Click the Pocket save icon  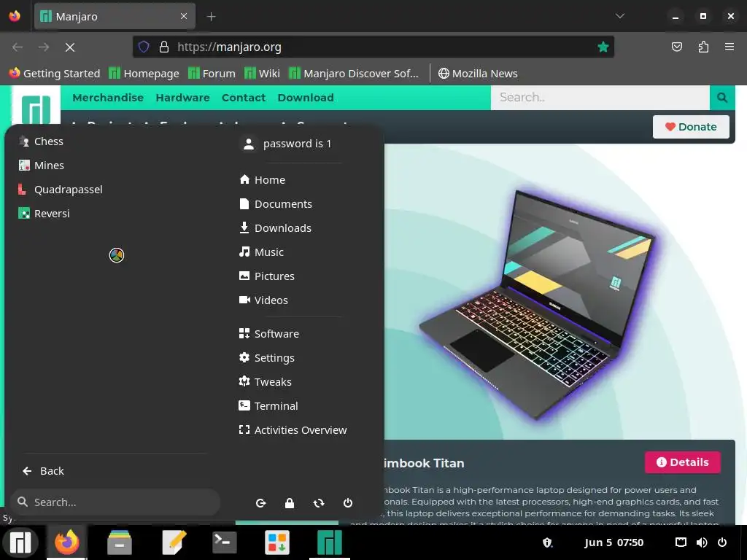click(677, 47)
